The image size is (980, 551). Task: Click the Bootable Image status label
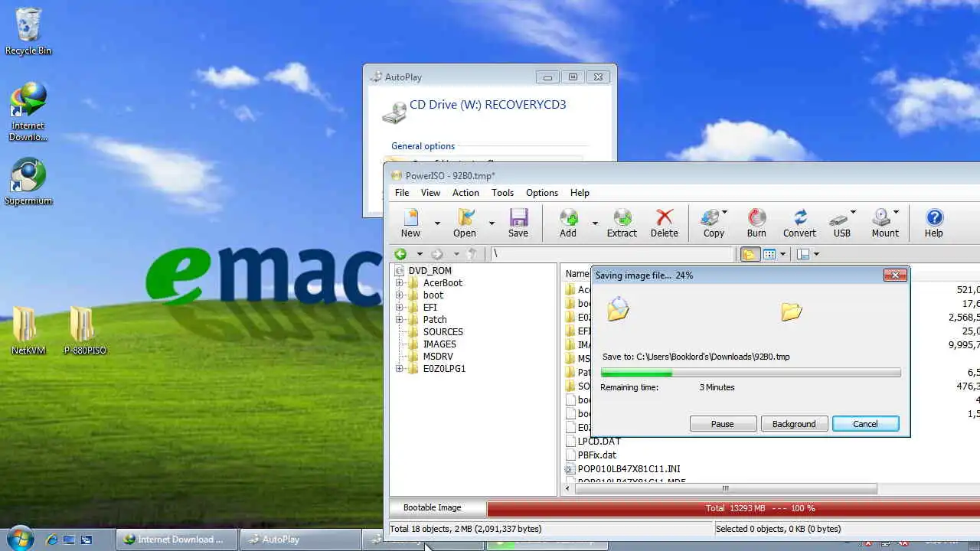[432, 508]
